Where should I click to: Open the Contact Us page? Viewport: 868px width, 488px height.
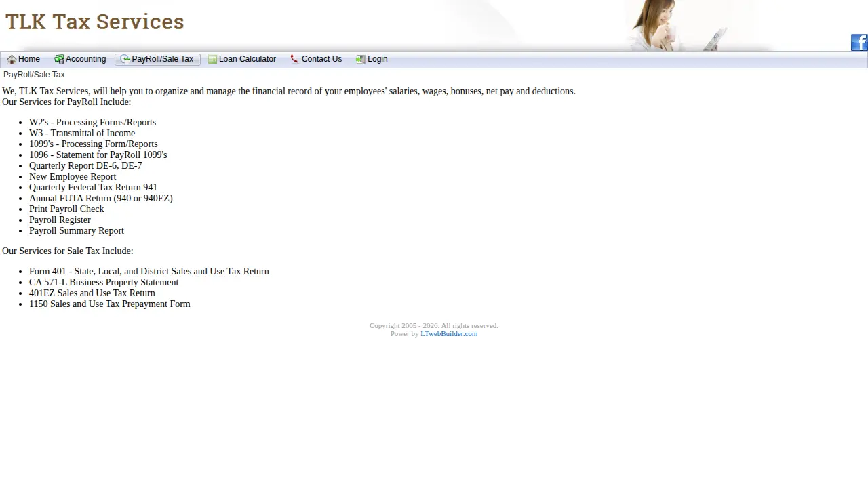[x=316, y=60]
